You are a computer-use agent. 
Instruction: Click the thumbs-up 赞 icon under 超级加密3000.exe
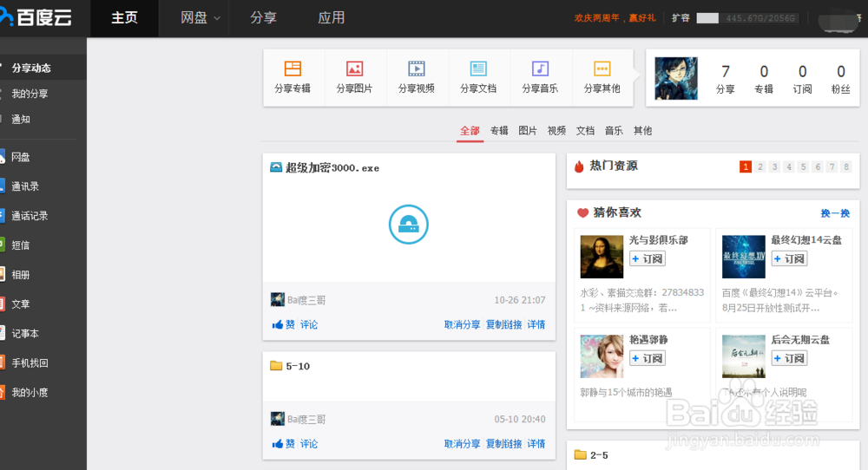278,324
